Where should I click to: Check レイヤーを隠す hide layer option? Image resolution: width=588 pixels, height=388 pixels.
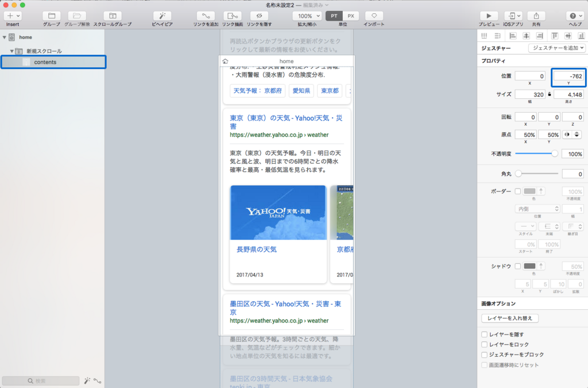point(485,334)
